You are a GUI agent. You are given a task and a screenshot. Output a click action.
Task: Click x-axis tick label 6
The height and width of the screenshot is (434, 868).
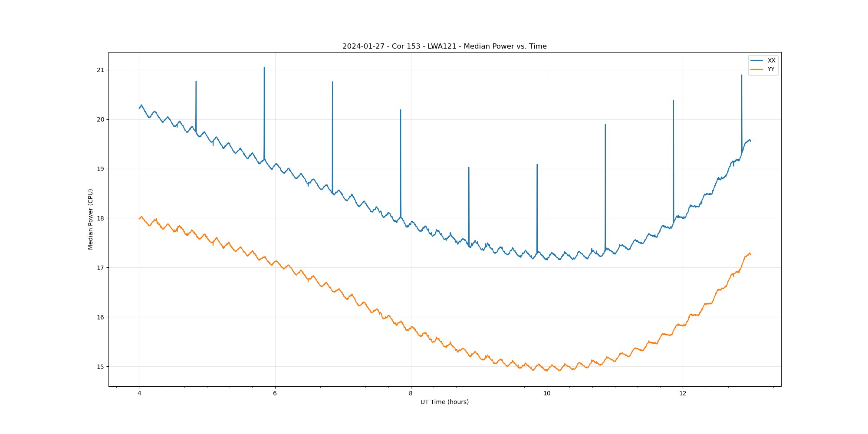coord(275,394)
